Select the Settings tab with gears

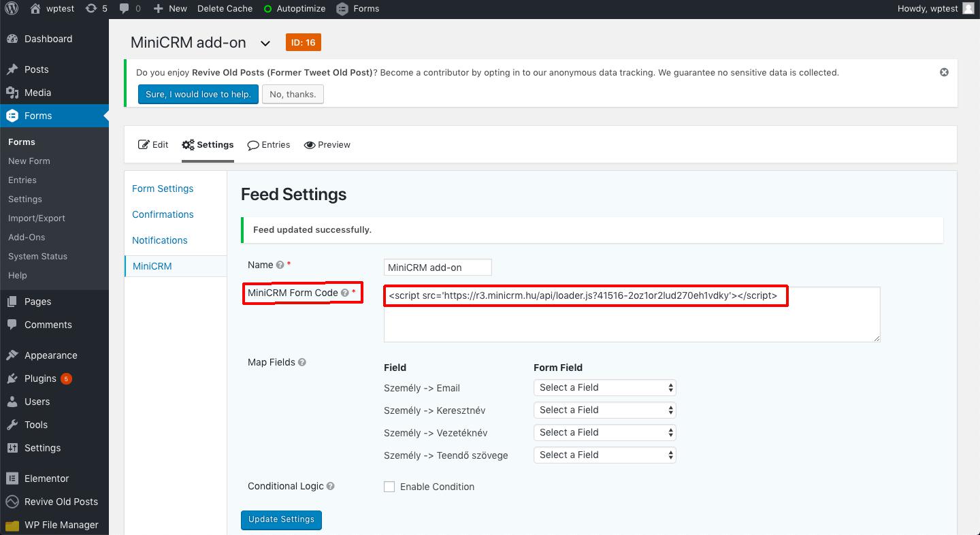(x=208, y=144)
